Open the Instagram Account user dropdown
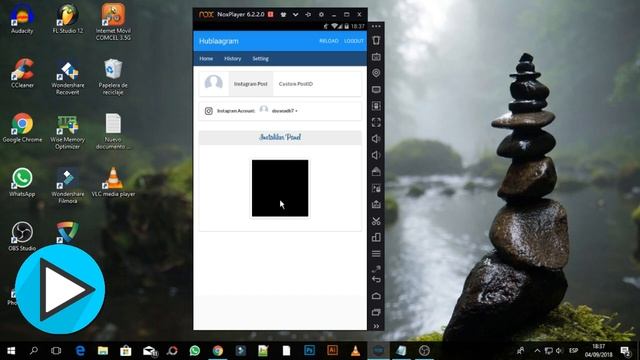Screen dimensions: 640x360 click(x=284, y=111)
